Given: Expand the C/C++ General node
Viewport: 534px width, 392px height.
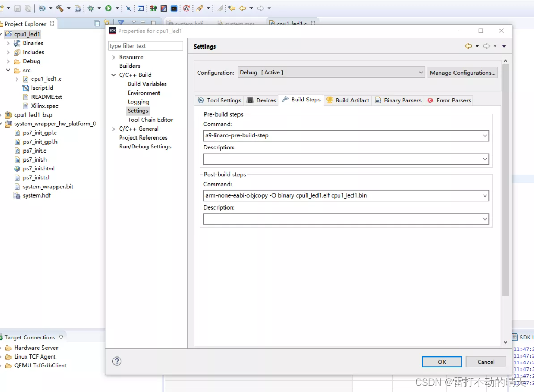Looking at the screenshot, I should pyautogui.click(x=113, y=129).
